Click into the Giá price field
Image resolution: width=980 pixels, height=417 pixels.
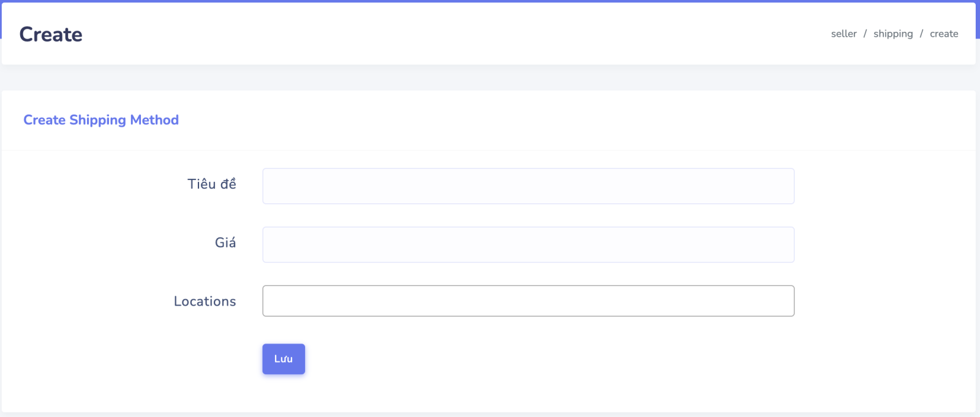[528, 245]
